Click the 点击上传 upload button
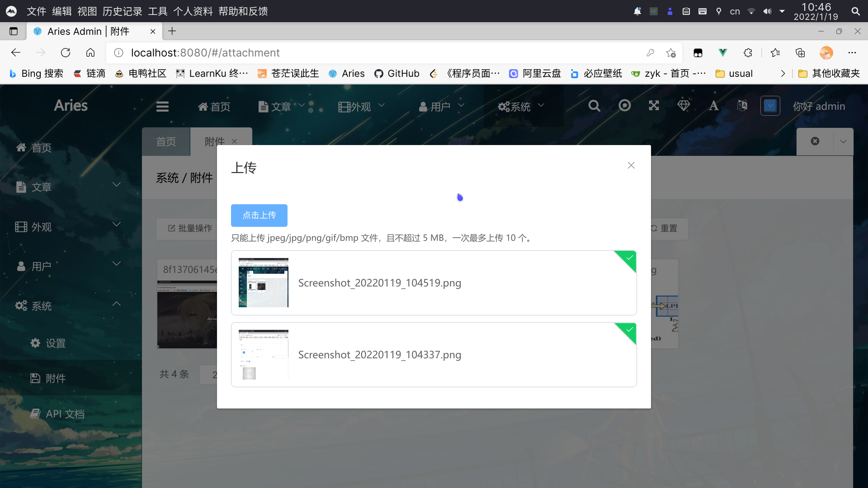Image resolution: width=868 pixels, height=488 pixels. pos(259,216)
